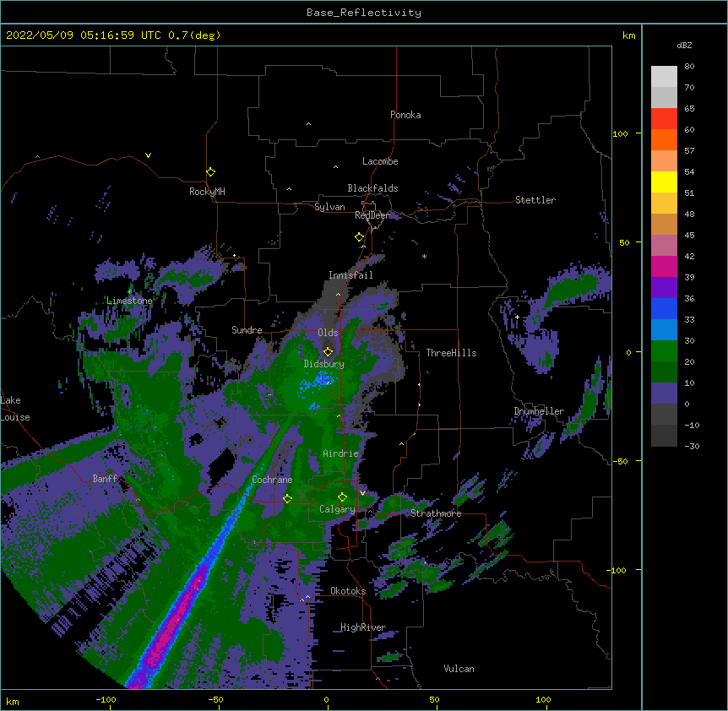Click the -50 tick on the vertical axis

(620, 461)
